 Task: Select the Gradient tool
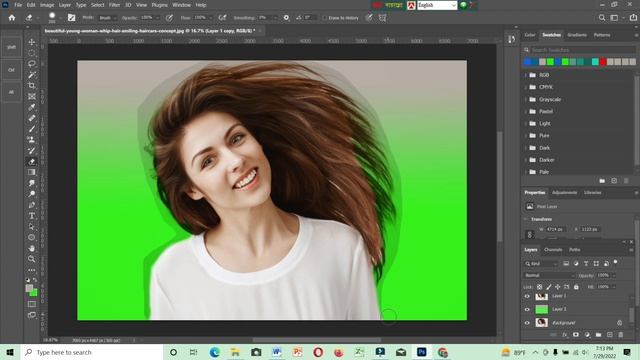[x=32, y=172]
